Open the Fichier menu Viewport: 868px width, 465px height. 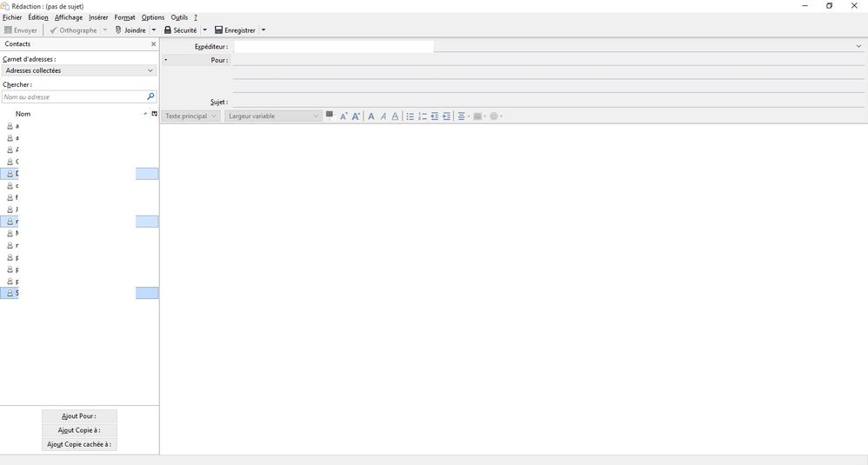pos(12,17)
